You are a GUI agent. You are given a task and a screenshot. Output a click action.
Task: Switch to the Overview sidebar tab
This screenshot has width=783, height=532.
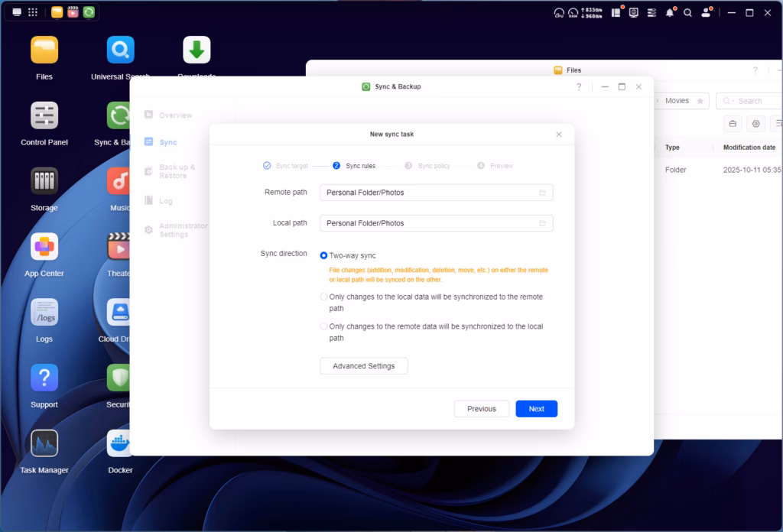click(175, 115)
